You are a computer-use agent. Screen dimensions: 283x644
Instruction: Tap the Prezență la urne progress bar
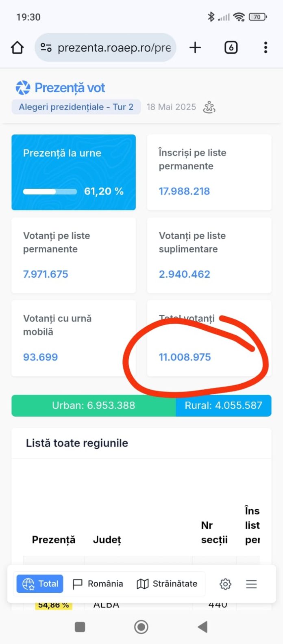[50, 192]
